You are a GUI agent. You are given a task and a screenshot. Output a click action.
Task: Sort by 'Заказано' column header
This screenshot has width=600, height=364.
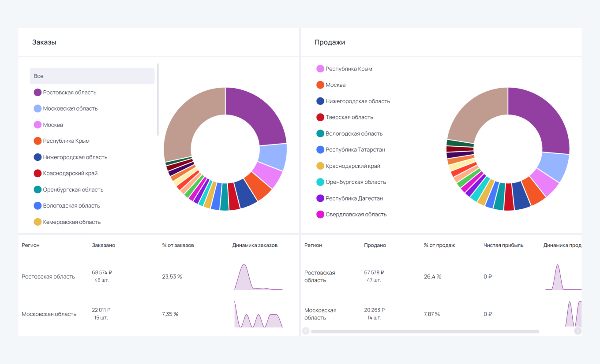104,245
